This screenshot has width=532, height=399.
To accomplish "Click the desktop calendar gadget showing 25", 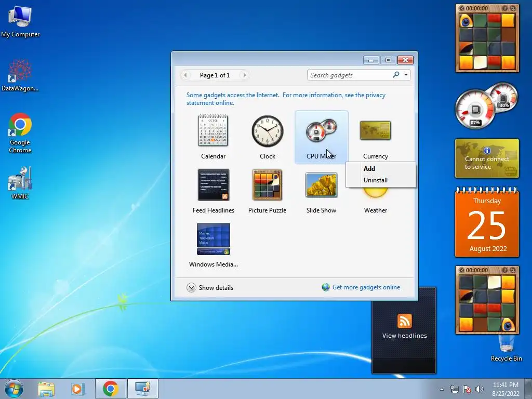I will click(x=487, y=222).
